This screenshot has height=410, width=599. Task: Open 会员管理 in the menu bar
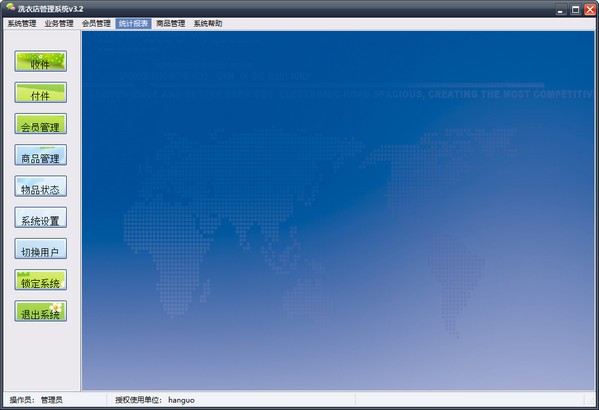[96, 24]
